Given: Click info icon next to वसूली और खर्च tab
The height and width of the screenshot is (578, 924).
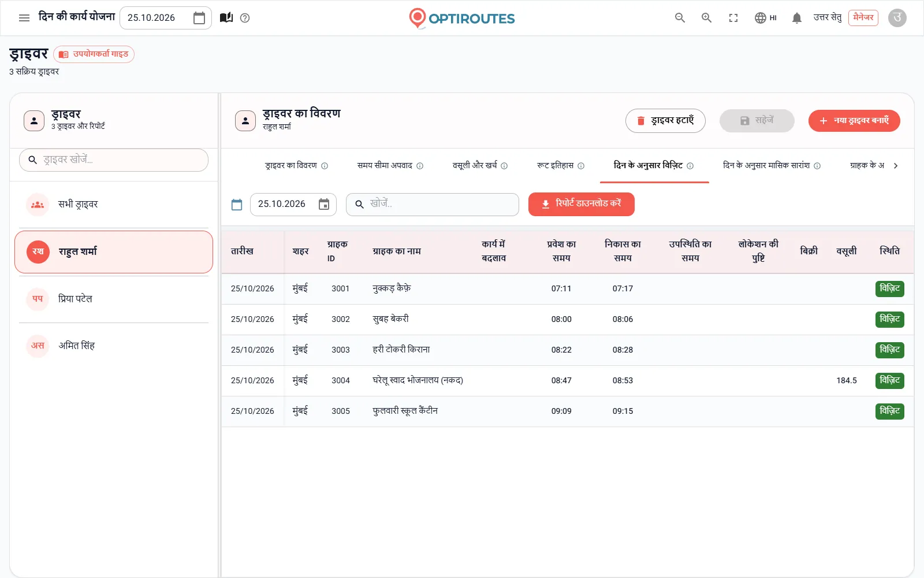Looking at the screenshot, I should (x=504, y=166).
